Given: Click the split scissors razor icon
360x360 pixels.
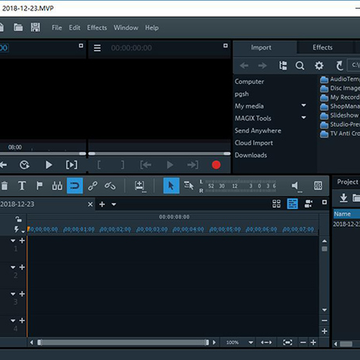Looking at the screenshot, I should point(57,186).
